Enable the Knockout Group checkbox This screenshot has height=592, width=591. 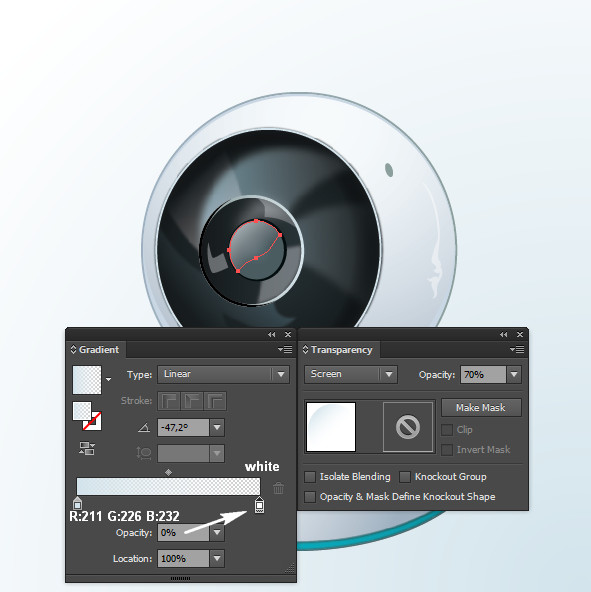(405, 477)
